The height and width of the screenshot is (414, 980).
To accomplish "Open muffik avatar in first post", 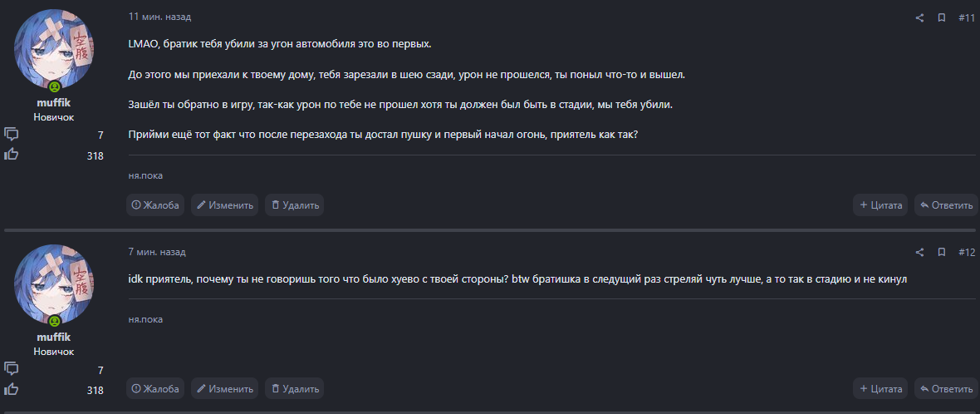I will pyautogui.click(x=54, y=50).
